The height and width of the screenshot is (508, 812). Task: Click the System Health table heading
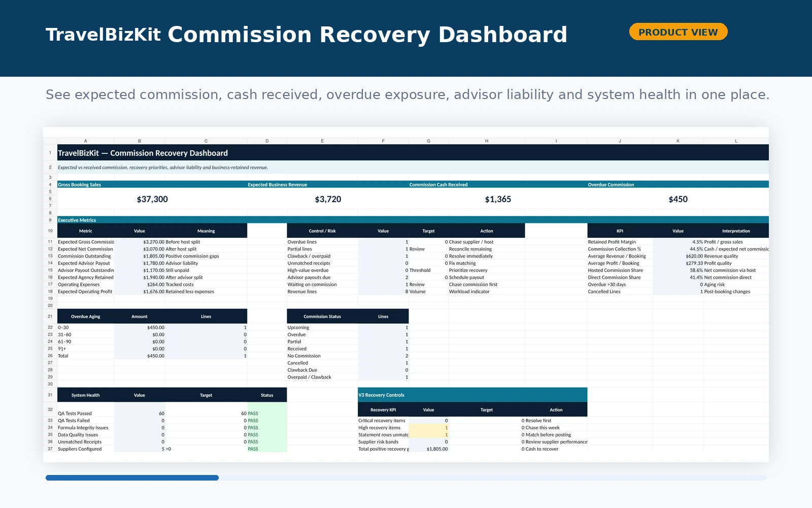[x=86, y=395]
